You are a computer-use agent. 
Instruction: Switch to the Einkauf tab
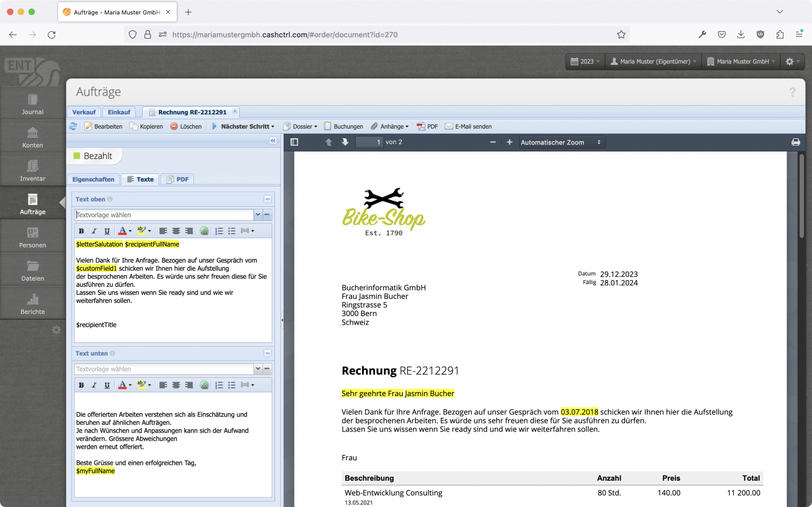click(x=119, y=111)
